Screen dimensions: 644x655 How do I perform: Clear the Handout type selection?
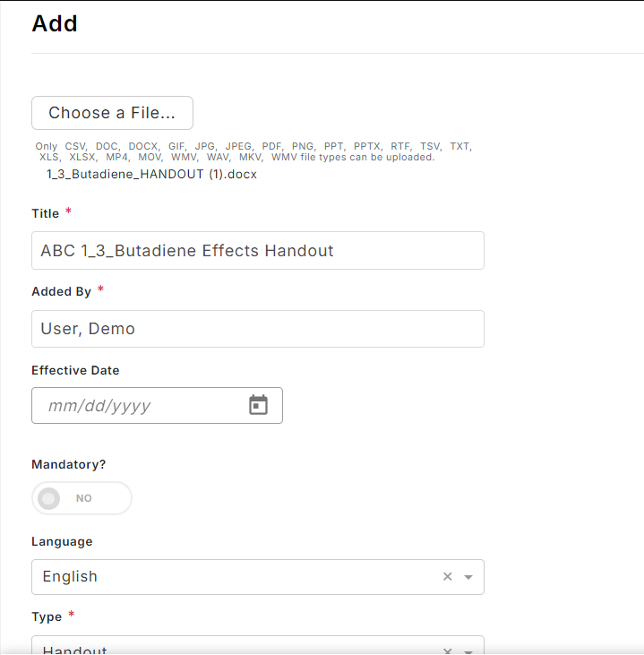point(447,651)
